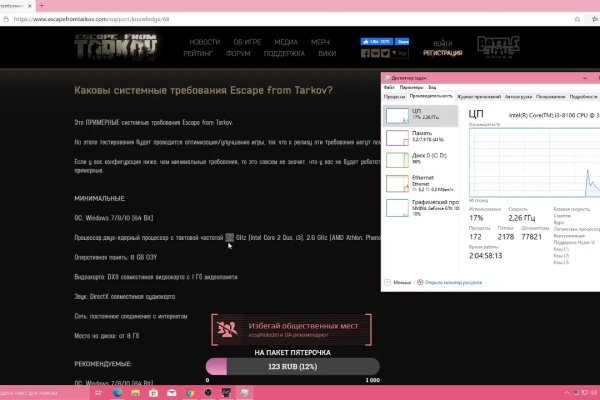Close the current browser tab
The height and width of the screenshot is (400, 600).
coord(30,6)
